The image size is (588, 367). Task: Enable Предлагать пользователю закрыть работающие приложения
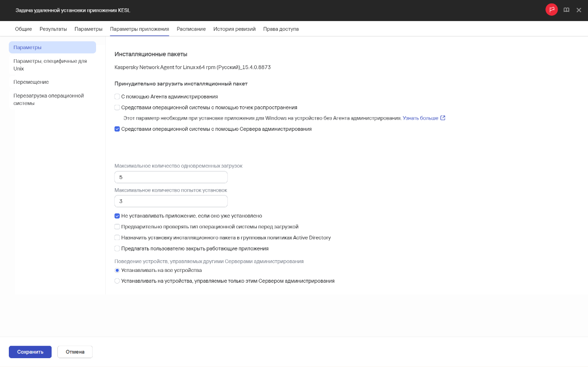coord(117,248)
